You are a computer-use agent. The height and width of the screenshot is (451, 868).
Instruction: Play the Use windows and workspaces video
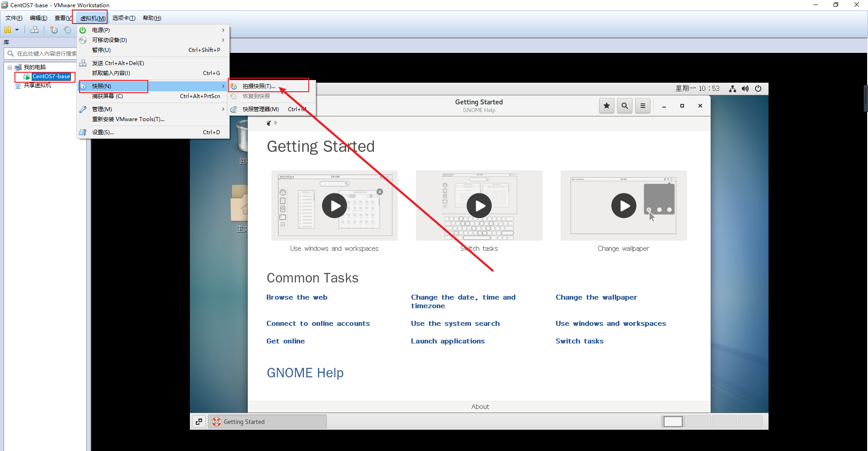coord(335,206)
